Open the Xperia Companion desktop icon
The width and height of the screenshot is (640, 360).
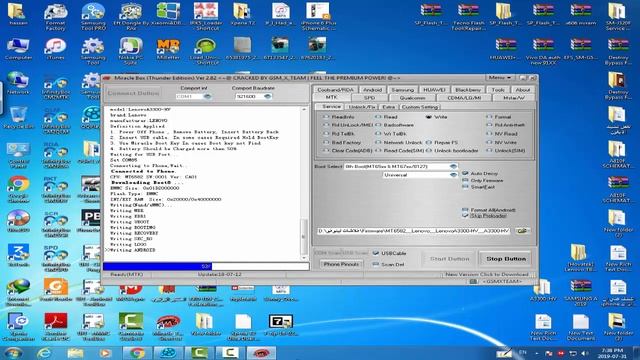pos(18,327)
